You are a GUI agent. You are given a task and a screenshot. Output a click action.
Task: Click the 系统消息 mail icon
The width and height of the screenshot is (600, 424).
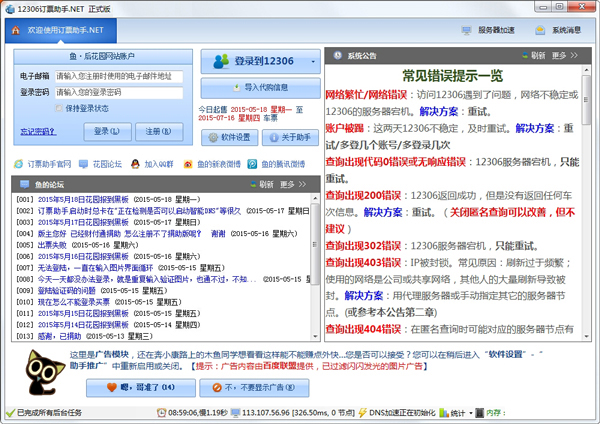(540, 30)
